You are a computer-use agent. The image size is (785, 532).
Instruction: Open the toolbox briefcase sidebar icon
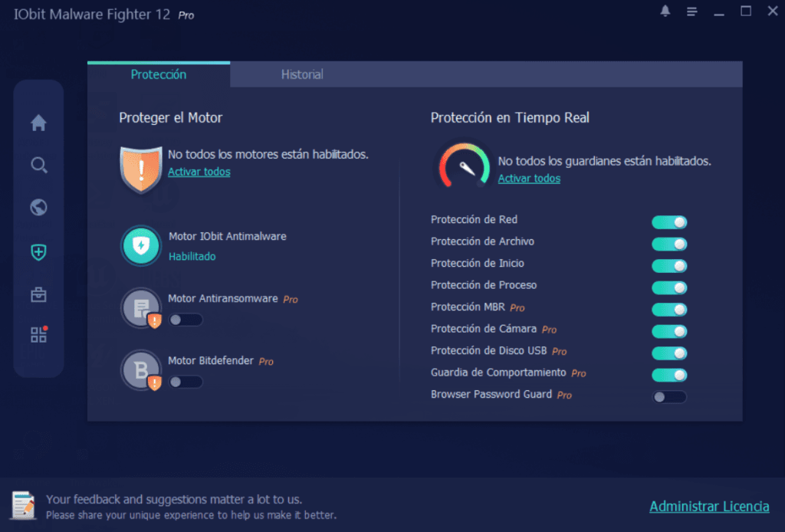(38, 294)
